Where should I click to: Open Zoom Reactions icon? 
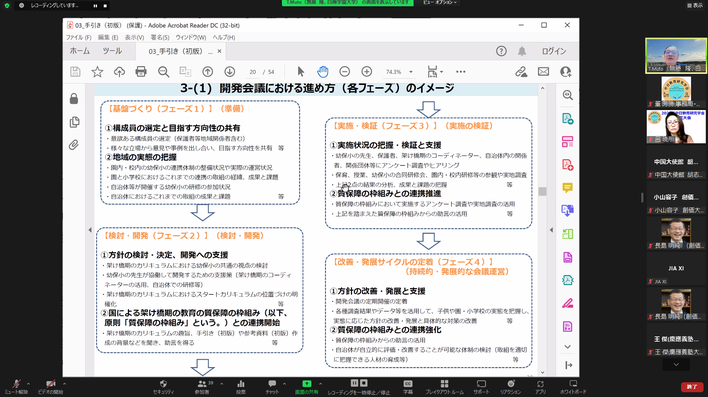511,387
